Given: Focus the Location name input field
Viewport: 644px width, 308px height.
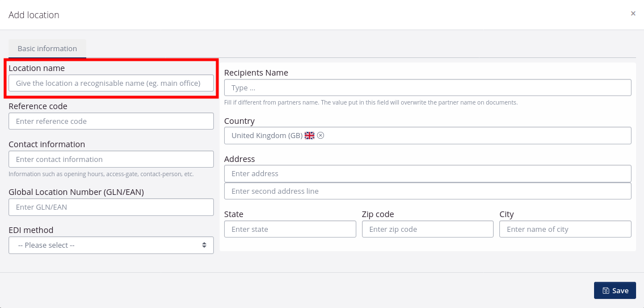Looking at the screenshot, I should click(x=111, y=84).
